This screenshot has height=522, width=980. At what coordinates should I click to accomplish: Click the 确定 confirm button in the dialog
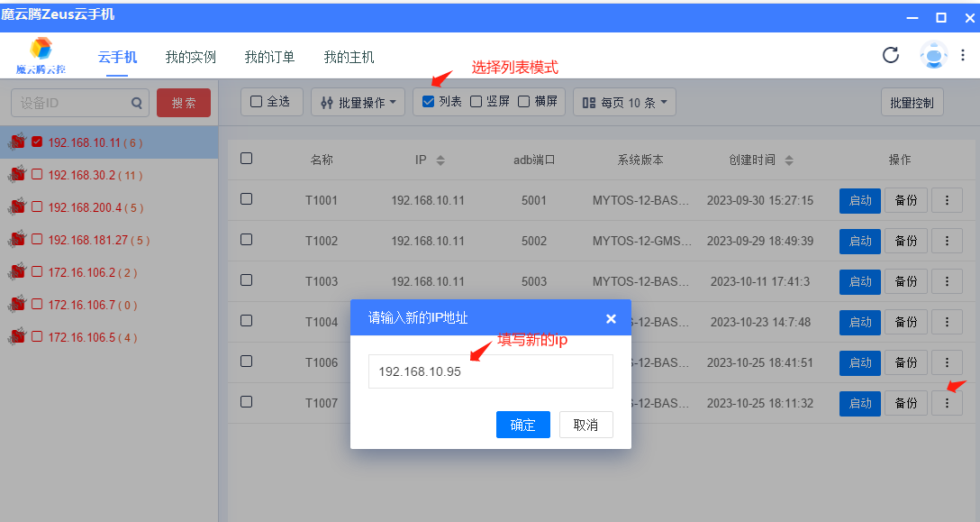point(523,425)
